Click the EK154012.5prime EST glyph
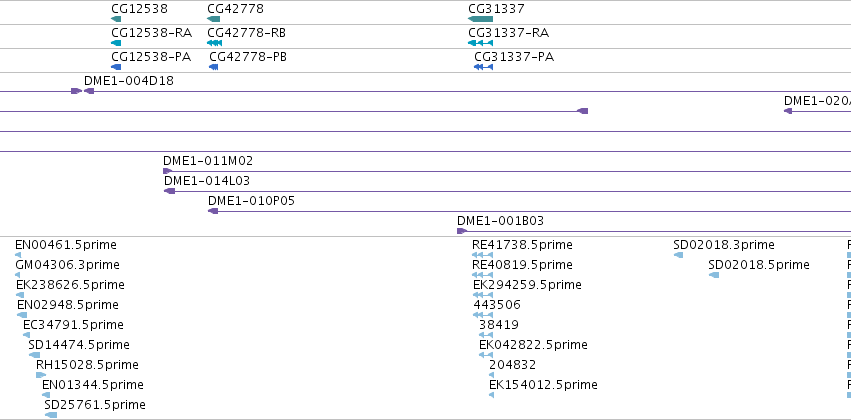Image resolution: width=851 pixels, height=420 pixels. click(491, 395)
